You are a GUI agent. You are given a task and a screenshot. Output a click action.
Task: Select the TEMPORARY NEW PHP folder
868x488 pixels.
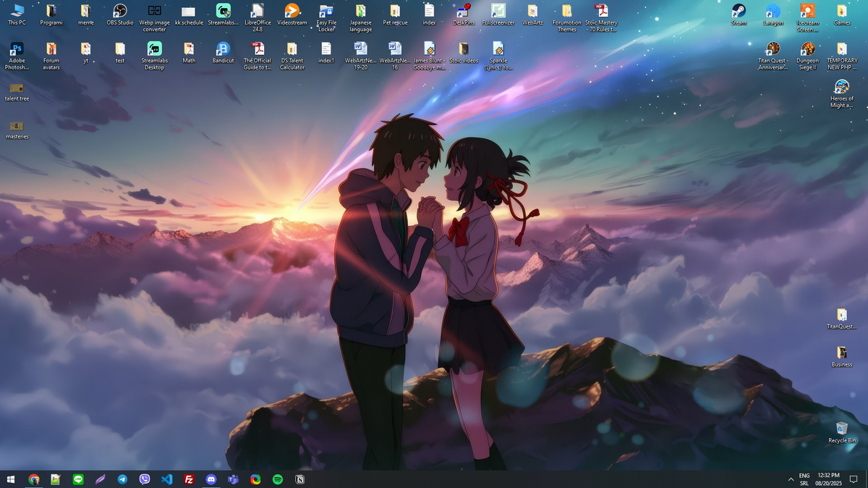(842, 56)
